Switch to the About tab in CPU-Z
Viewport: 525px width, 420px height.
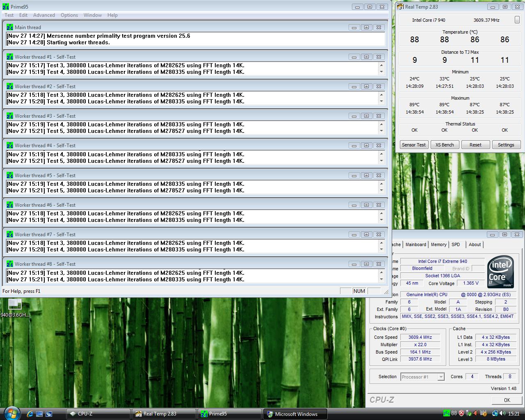coord(475,244)
